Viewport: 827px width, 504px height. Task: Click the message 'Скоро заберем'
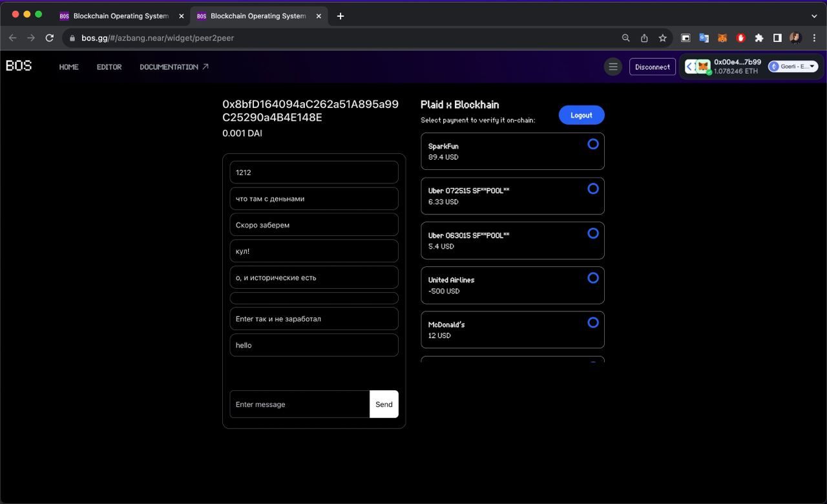tap(314, 225)
